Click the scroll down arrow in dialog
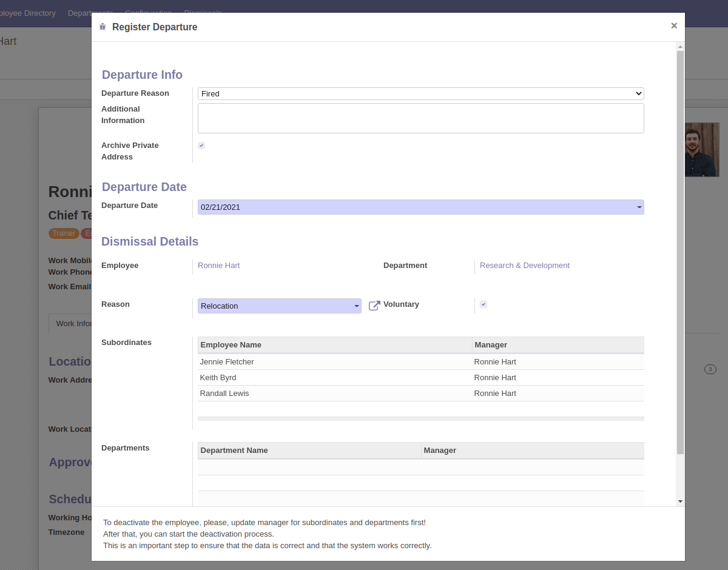 pyautogui.click(x=680, y=501)
